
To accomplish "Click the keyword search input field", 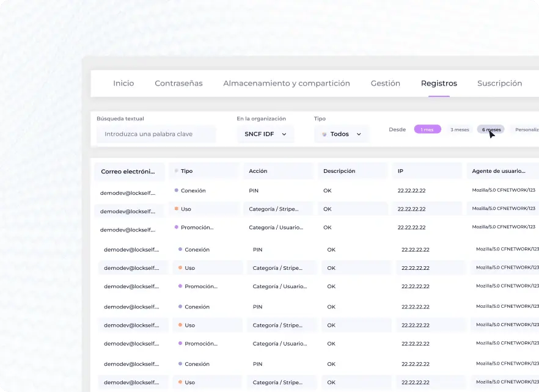I will (x=156, y=134).
